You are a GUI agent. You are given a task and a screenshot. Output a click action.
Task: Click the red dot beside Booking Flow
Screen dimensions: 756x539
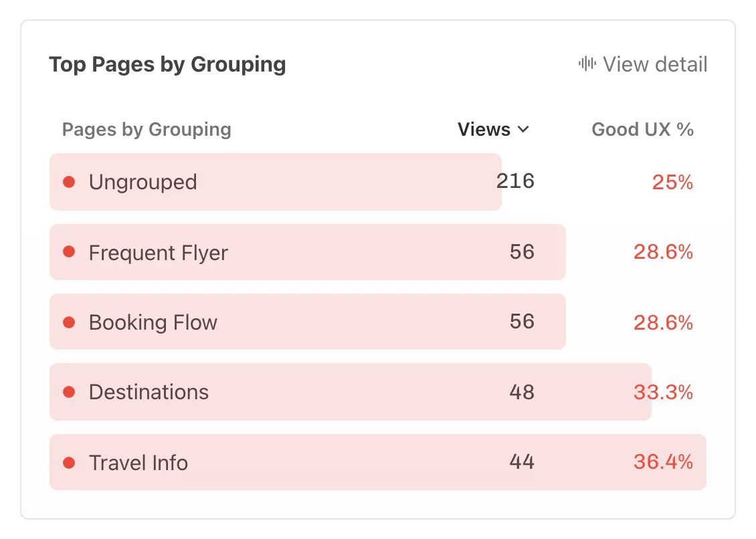coord(69,322)
